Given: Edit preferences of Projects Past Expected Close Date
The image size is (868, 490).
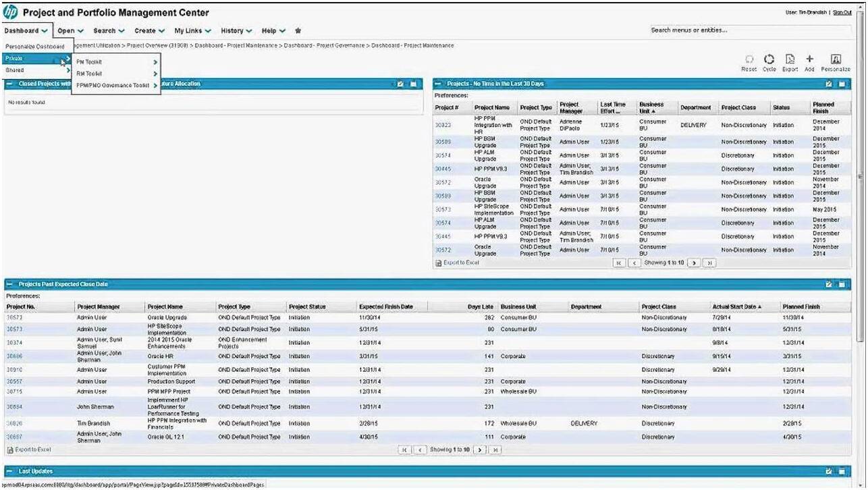Looking at the screenshot, I should coord(829,284).
